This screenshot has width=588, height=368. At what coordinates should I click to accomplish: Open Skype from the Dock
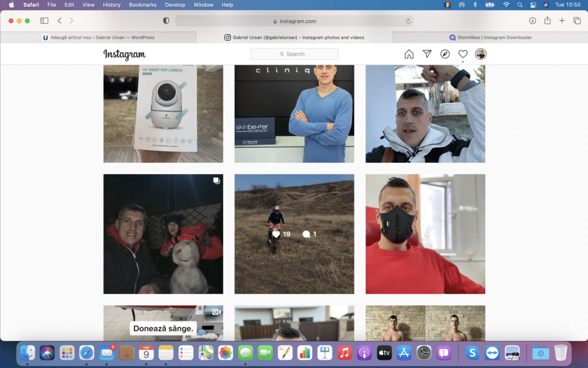tap(472, 353)
